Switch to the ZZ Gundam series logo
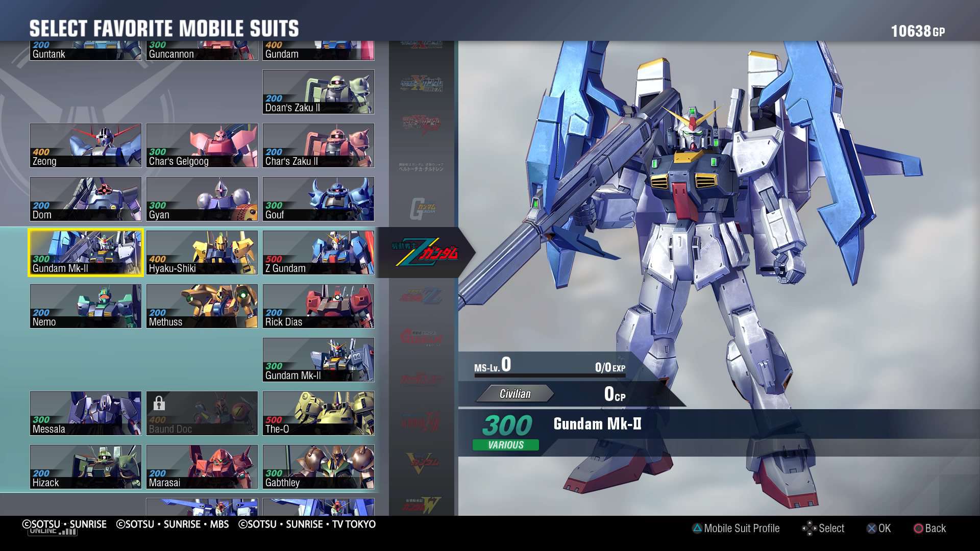This screenshot has height=551, width=980. click(x=421, y=295)
